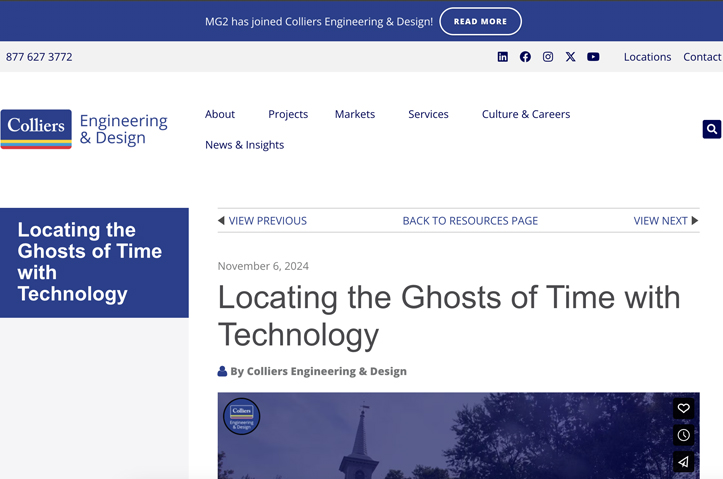
Task: Click the phone number 877 627 3772
Action: click(x=39, y=57)
